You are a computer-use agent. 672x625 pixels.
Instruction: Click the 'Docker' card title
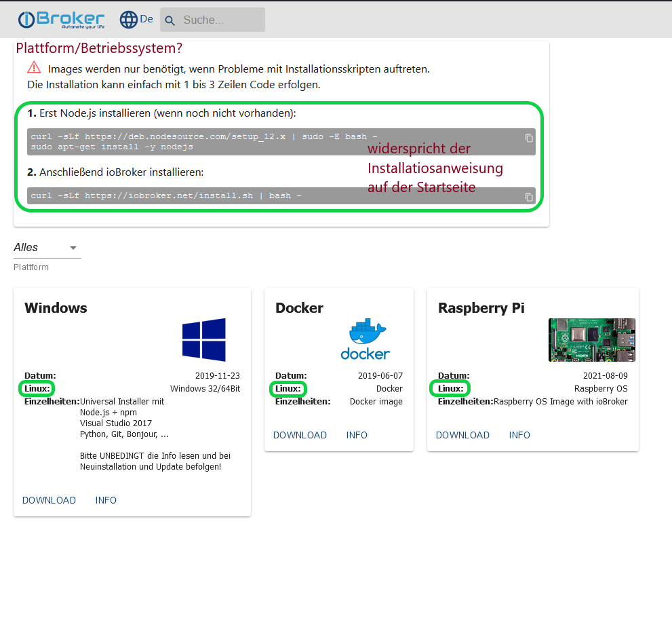pyautogui.click(x=299, y=308)
